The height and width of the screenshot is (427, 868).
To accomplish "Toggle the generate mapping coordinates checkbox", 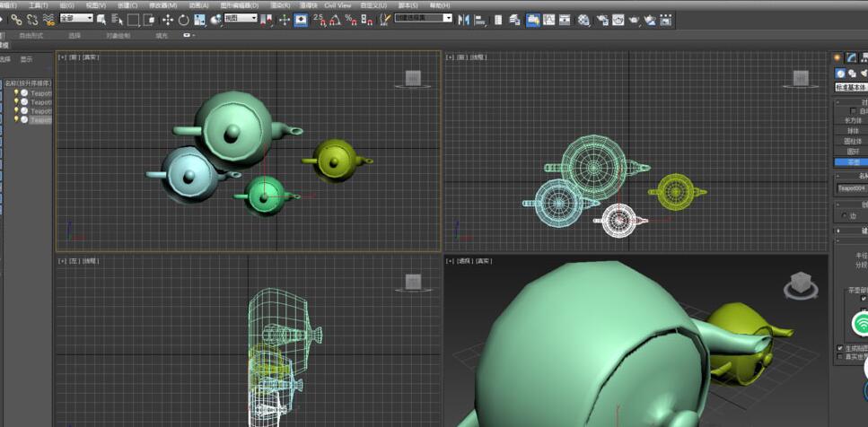I will (840, 348).
